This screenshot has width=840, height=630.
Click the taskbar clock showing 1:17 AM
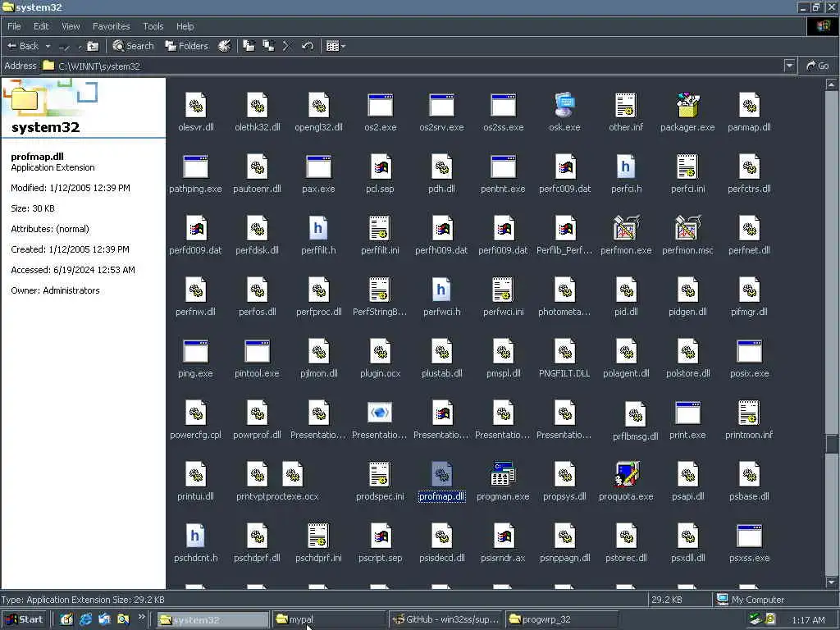point(808,620)
